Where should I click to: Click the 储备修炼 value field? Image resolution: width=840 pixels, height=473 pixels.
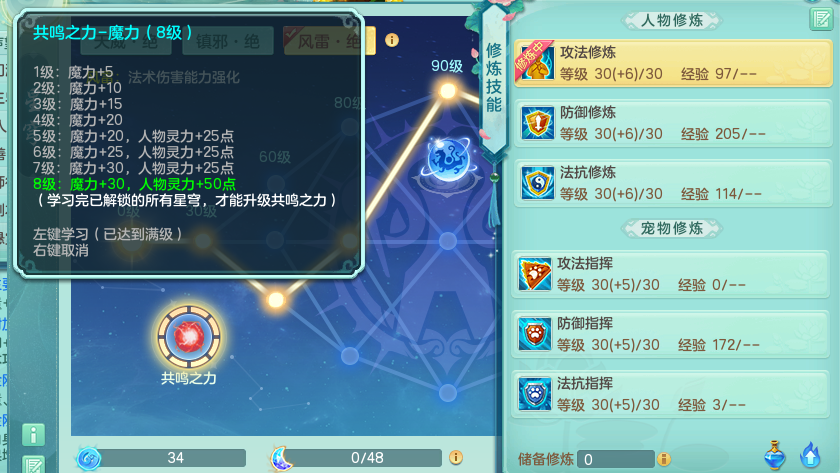pos(616,459)
